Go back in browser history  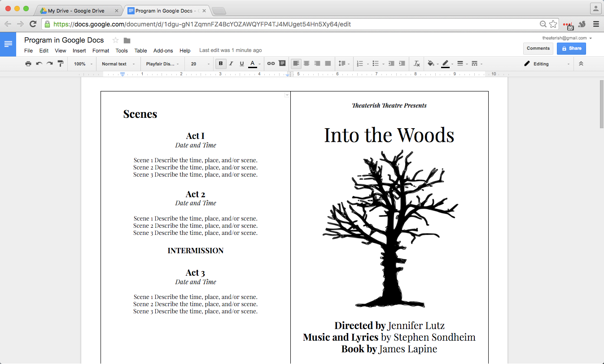click(x=8, y=24)
